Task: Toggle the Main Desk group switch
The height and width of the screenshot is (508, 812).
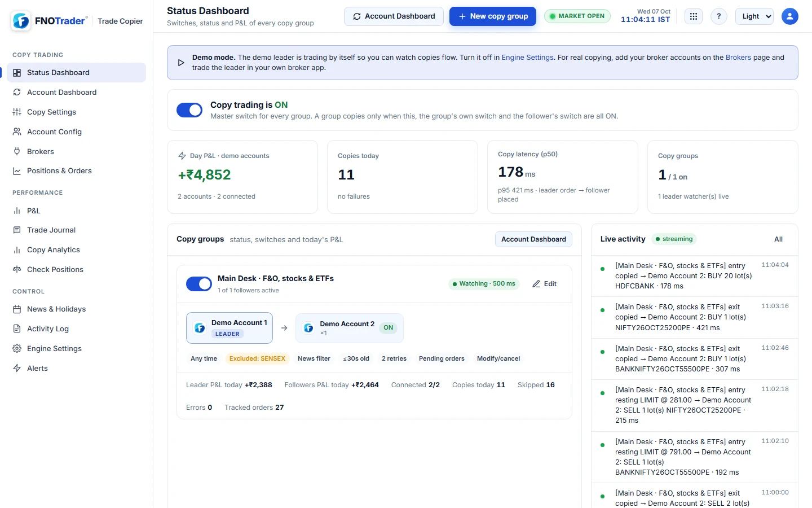Action: coord(199,284)
